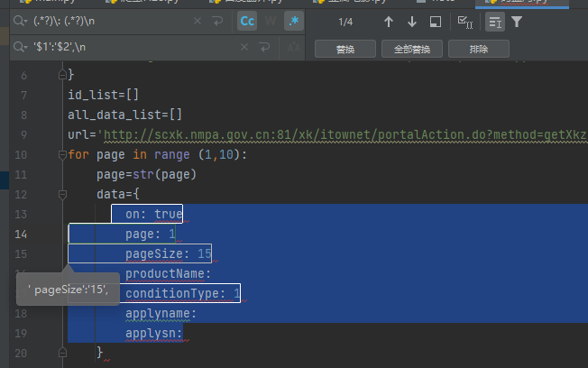Collapse the data dict at line 12
This screenshot has width=588, height=368.
[x=62, y=194]
